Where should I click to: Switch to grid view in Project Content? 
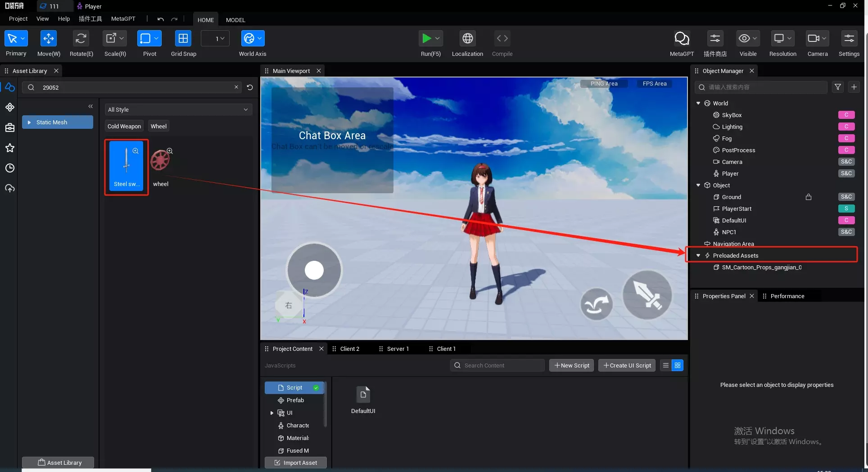(x=677, y=365)
